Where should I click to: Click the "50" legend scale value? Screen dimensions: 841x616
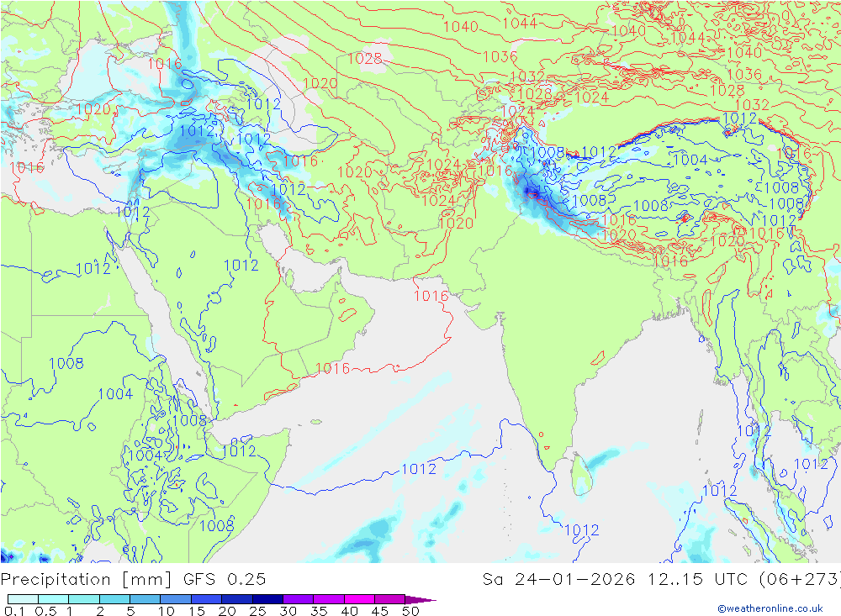click(x=410, y=611)
